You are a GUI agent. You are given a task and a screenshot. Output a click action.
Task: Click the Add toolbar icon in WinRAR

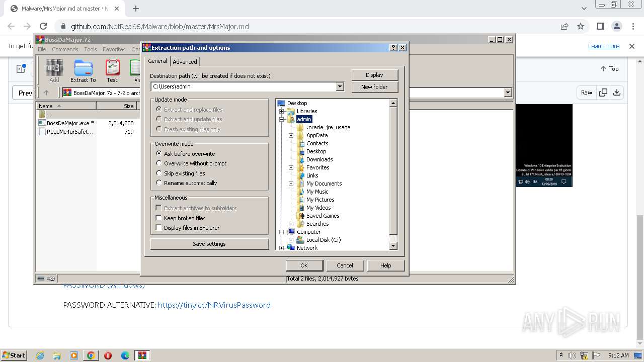pyautogui.click(x=54, y=71)
